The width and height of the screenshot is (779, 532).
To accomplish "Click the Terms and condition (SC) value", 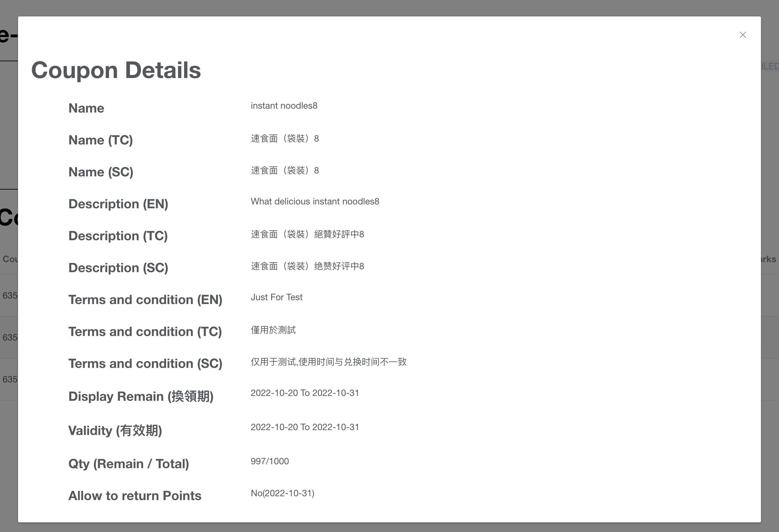I will [329, 362].
